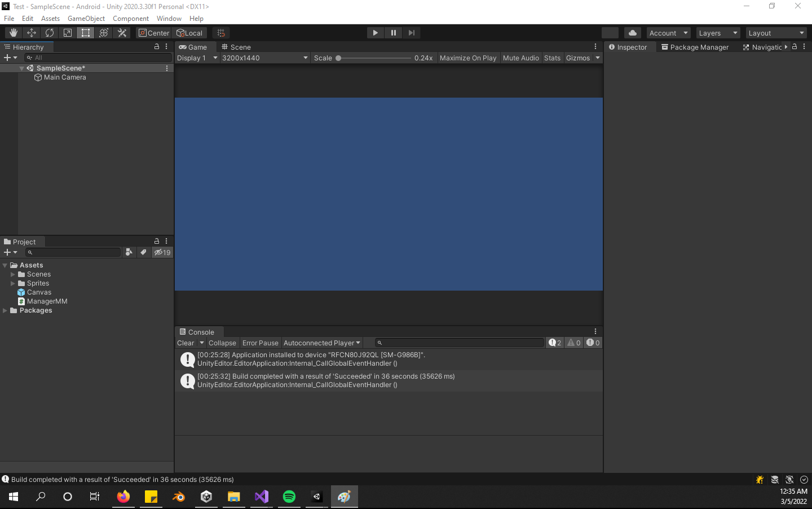Click the Mute Audio button
Screen dimensions: 812x509
point(520,58)
